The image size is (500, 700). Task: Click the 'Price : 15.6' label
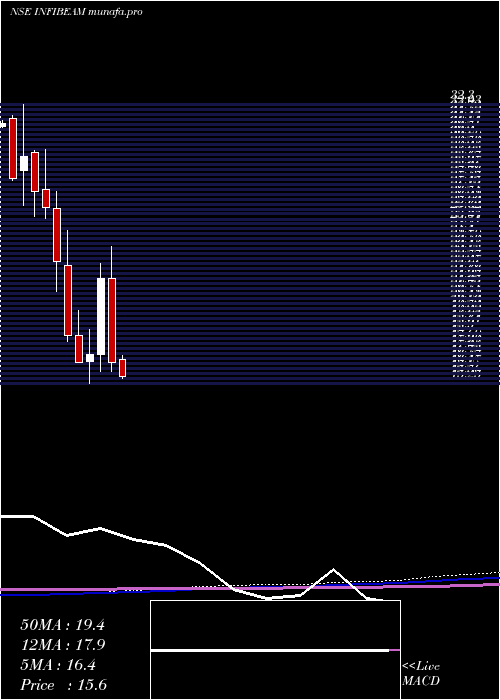(63, 685)
